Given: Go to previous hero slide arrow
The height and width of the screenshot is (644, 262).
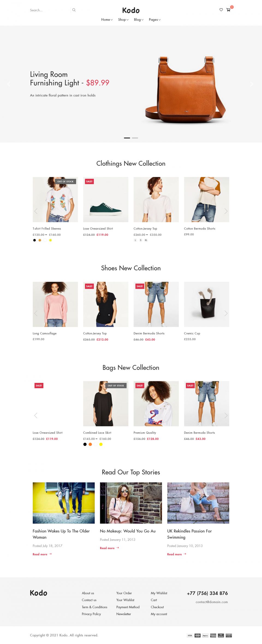Looking at the screenshot, I should point(9,84).
